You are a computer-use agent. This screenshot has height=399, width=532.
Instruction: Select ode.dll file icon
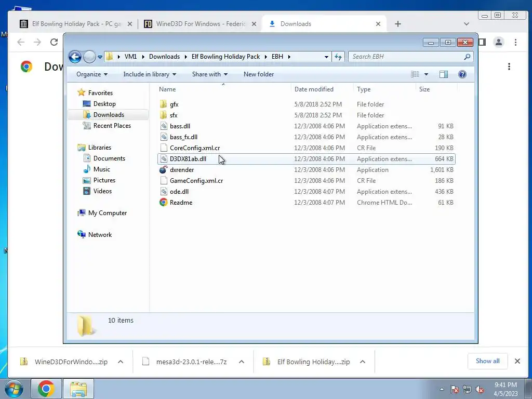[x=164, y=192]
